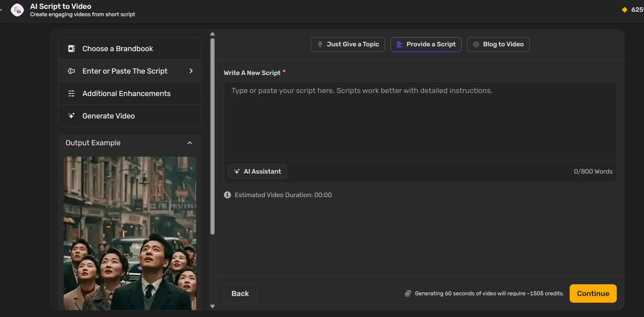Open the Choose a Brandbook step
This screenshot has height=317, width=644.
[130, 49]
